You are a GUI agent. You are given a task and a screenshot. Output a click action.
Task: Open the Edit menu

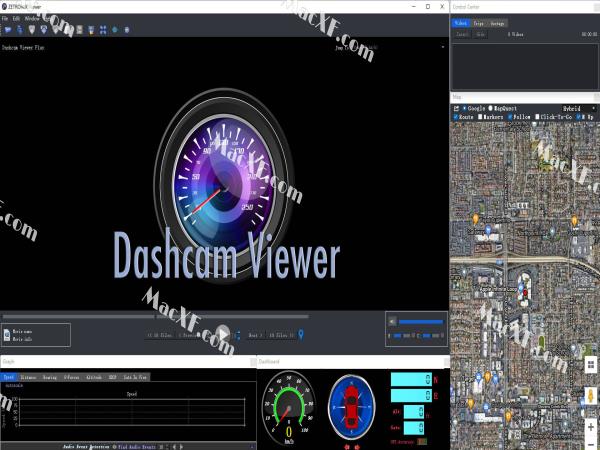pyautogui.click(x=16, y=18)
